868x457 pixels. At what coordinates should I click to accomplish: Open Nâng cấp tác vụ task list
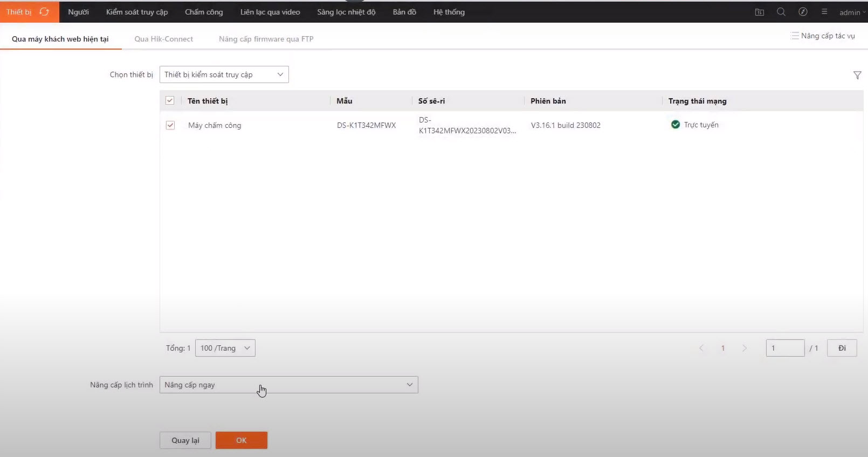coord(823,36)
